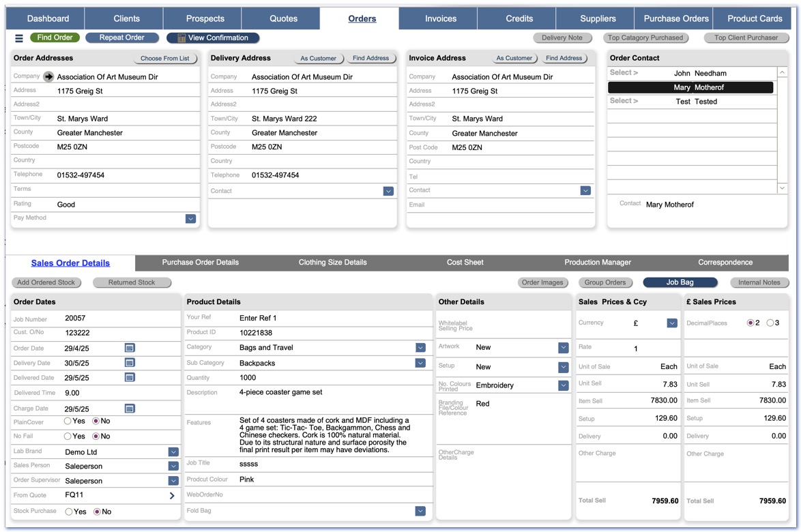Click the From Quote FQ11 arrow
This screenshot has height=532, width=801.
pyautogui.click(x=172, y=496)
